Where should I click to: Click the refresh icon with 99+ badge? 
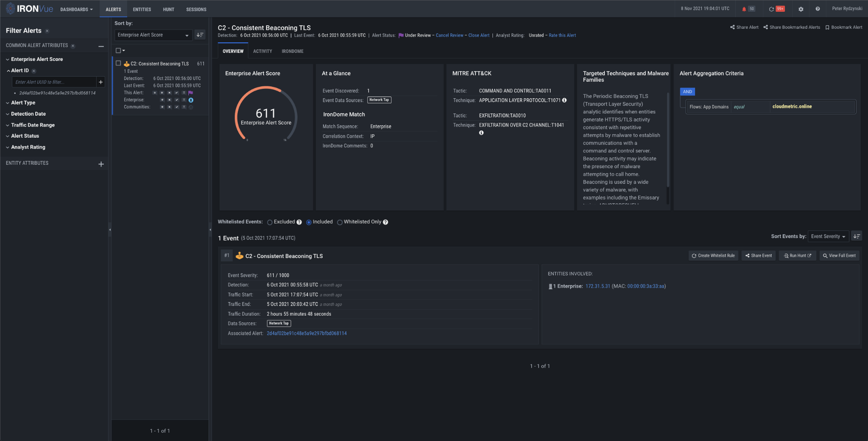point(771,9)
